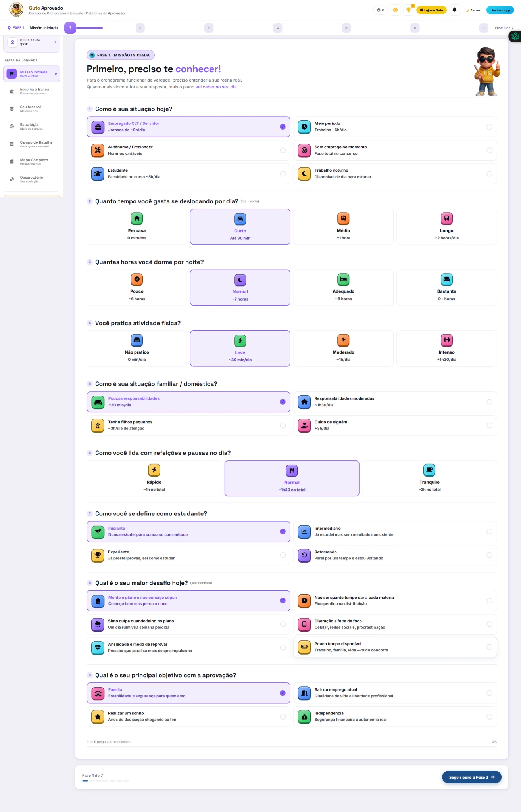
Task: Expand the Minha Conta chevron
Action: click(x=55, y=42)
